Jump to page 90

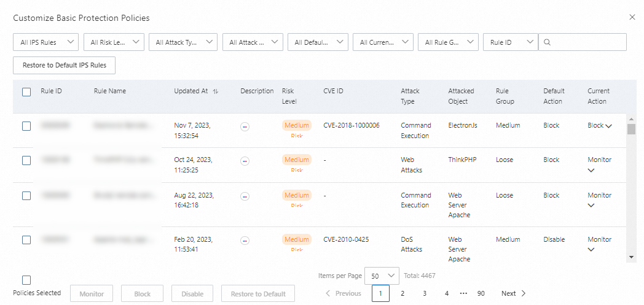[481, 293]
